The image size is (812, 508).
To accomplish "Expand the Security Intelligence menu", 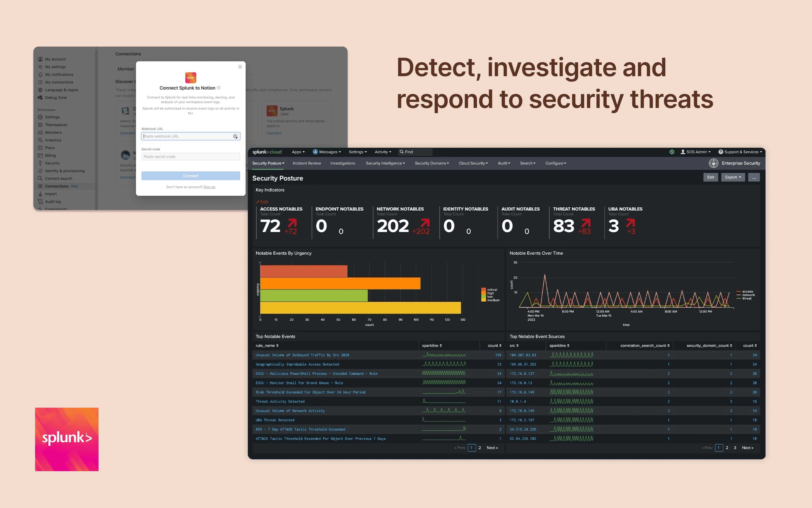I will click(385, 163).
